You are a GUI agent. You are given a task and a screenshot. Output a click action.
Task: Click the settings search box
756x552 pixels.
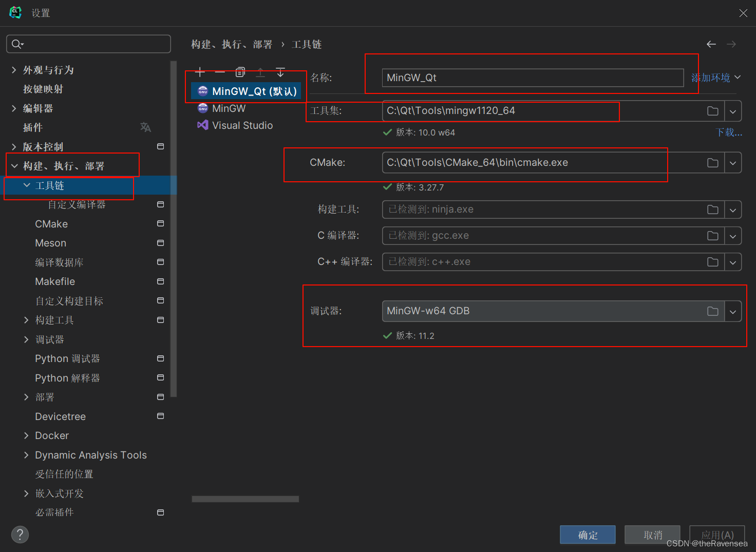point(88,44)
